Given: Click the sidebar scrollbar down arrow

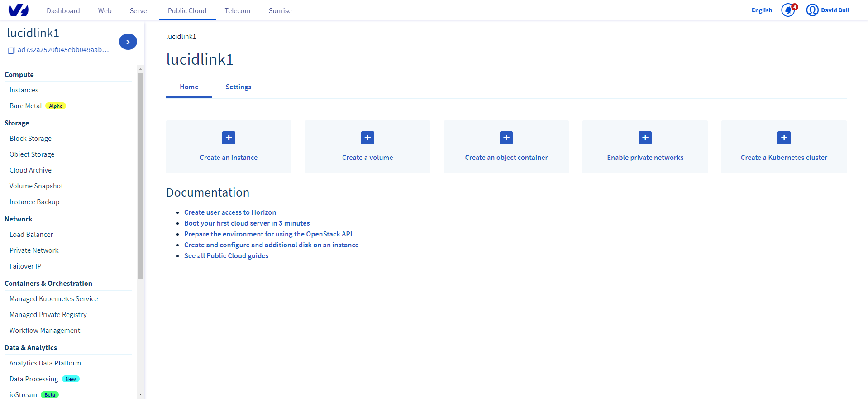Looking at the screenshot, I should [140, 394].
